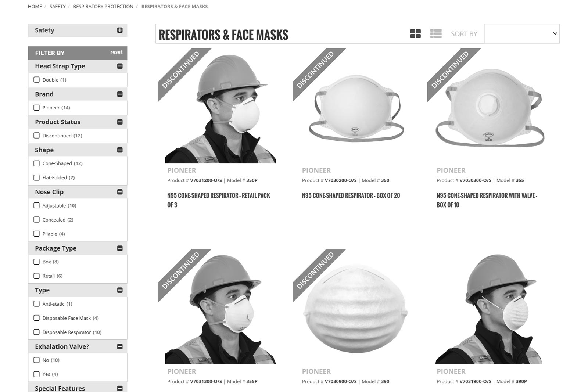The image size is (588, 392).
Task: Switch to grid view layout
Action: [x=415, y=34]
